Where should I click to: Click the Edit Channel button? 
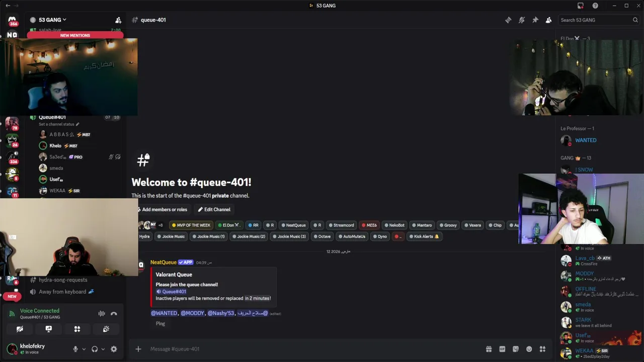pyautogui.click(x=214, y=210)
